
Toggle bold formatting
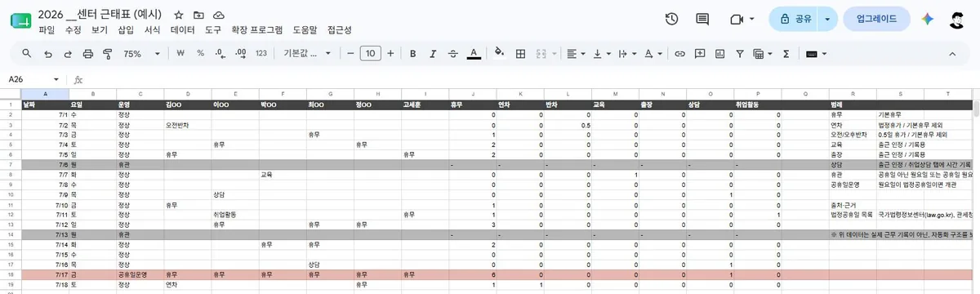pos(412,53)
